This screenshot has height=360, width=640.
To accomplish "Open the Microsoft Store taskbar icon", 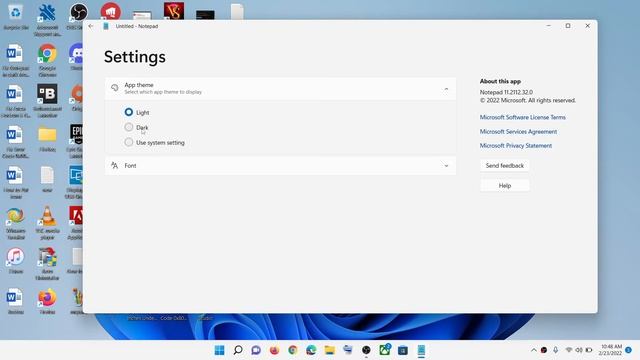I will [x=403, y=350].
